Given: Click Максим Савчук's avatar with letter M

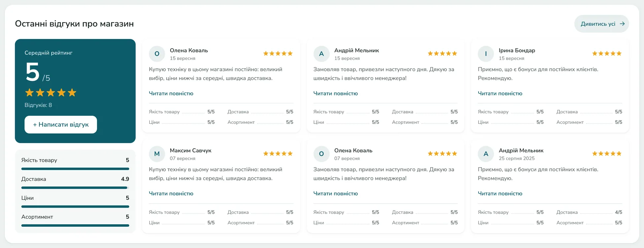Looking at the screenshot, I should tap(157, 154).
